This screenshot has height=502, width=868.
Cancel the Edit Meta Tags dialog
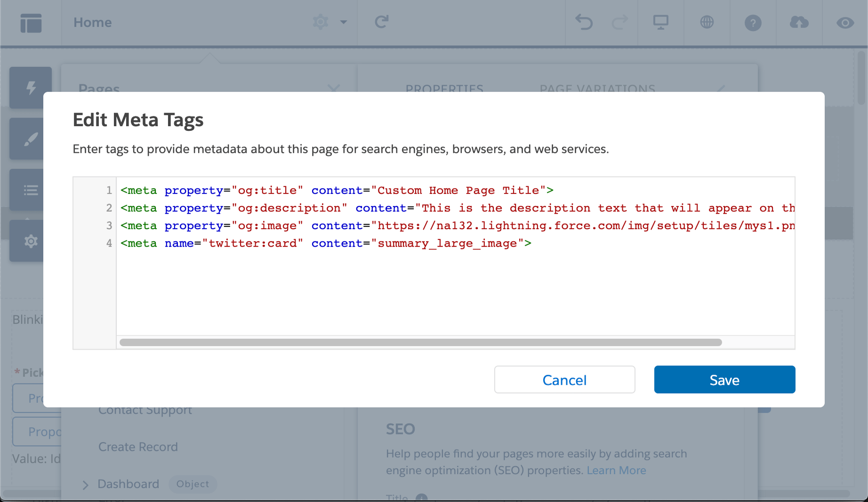coord(564,380)
